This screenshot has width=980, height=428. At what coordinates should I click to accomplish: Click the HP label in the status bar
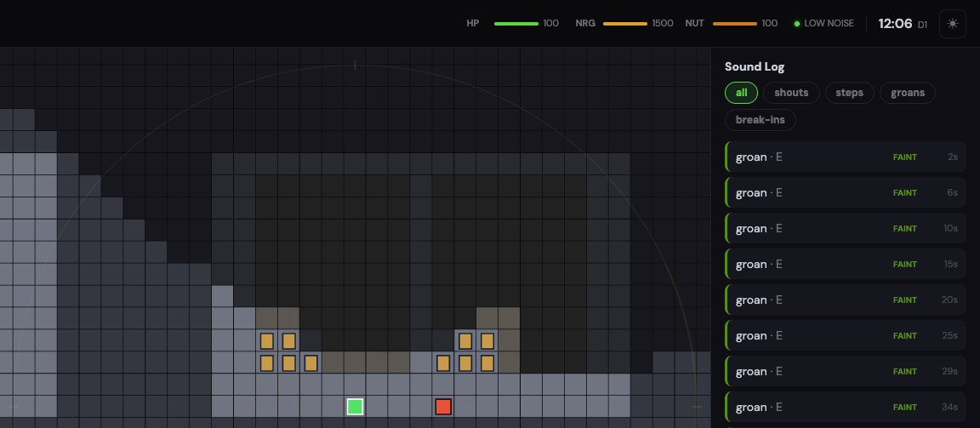[473, 24]
